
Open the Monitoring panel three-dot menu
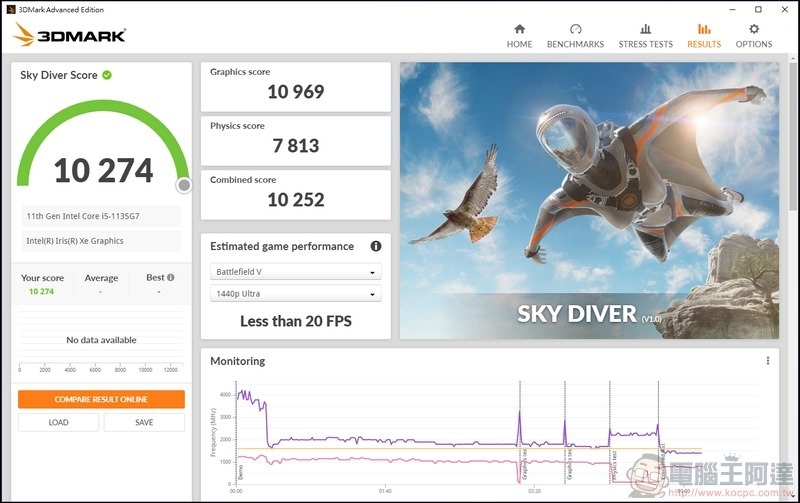point(768,361)
